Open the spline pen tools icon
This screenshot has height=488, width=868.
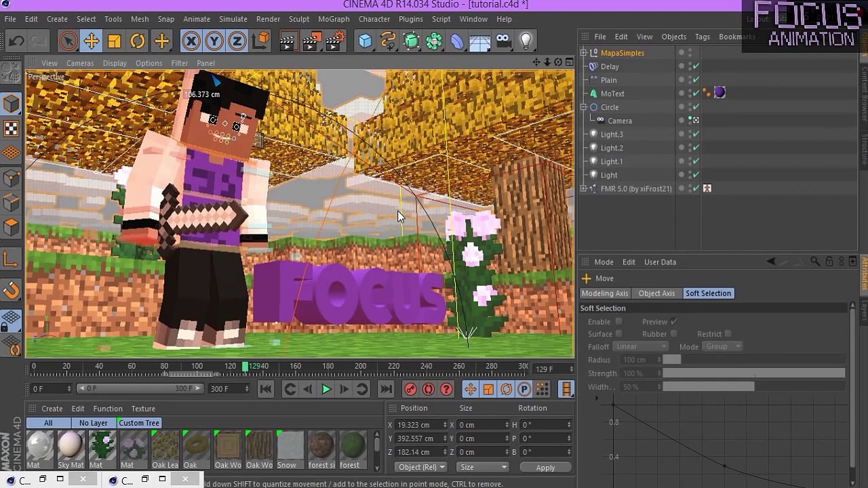(x=389, y=42)
